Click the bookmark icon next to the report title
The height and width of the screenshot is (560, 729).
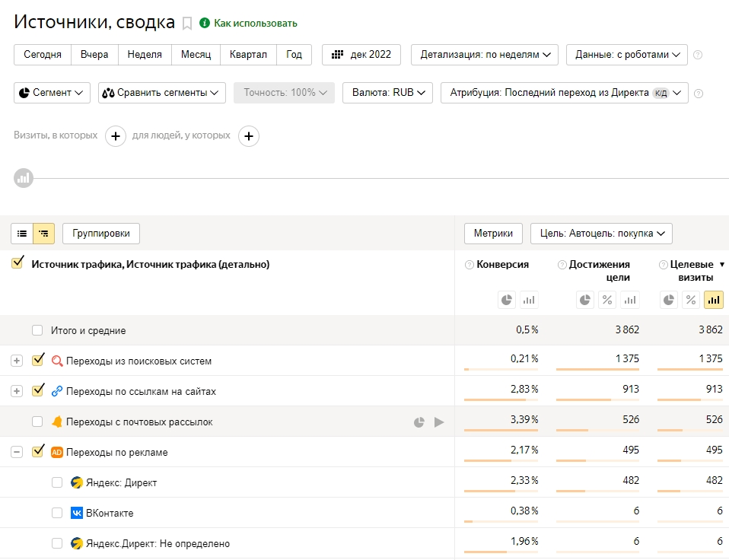pyautogui.click(x=187, y=24)
